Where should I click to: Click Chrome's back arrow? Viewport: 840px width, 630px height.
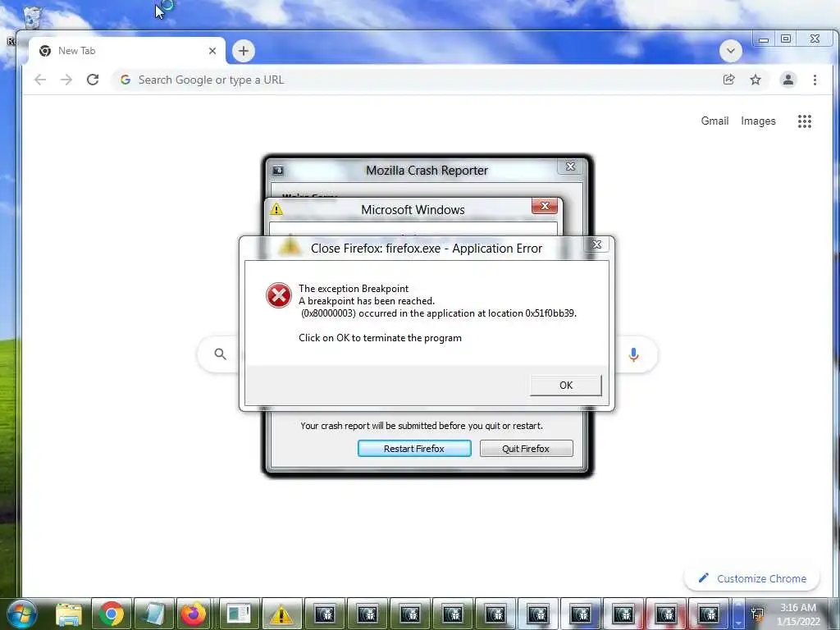tap(40, 80)
